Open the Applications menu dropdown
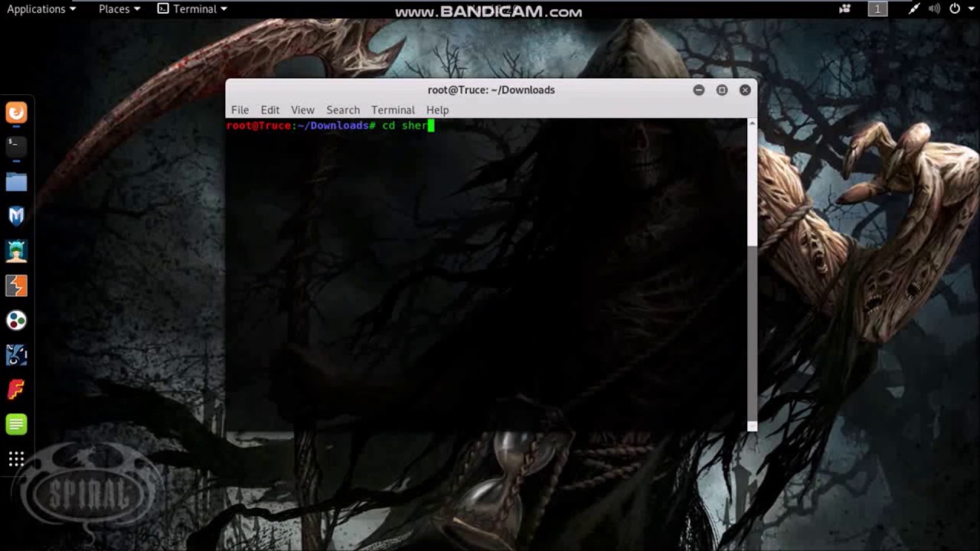The height and width of the screenshot is (551, 980). 41,9
